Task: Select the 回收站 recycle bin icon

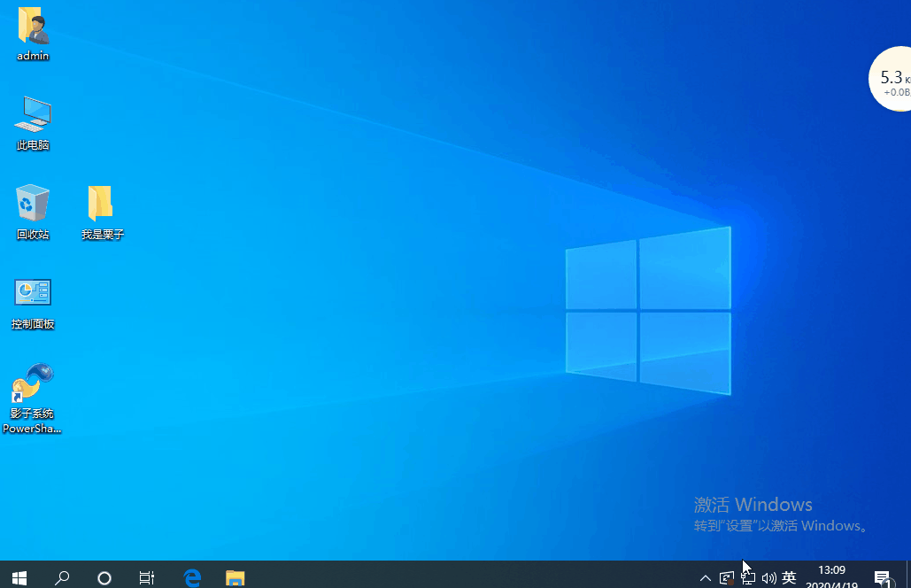Action: 33,213
